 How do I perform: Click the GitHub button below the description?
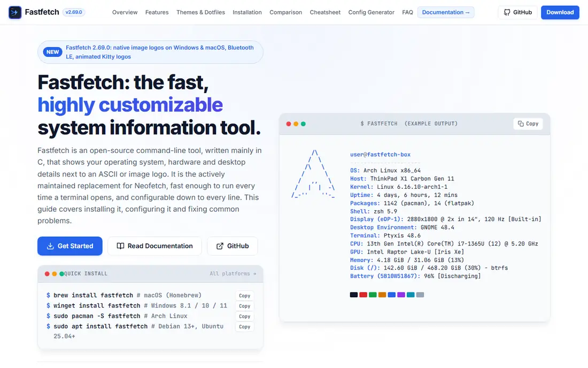[233, 246]
